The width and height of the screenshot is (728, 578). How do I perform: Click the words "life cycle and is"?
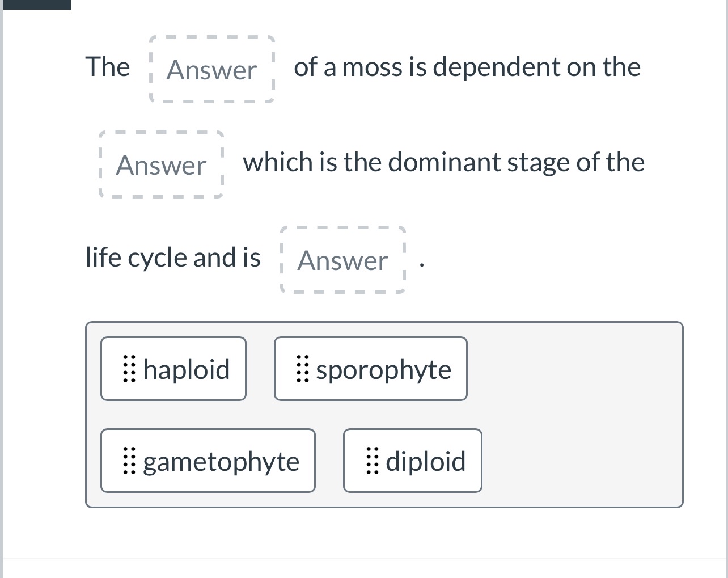pos(173,258)
